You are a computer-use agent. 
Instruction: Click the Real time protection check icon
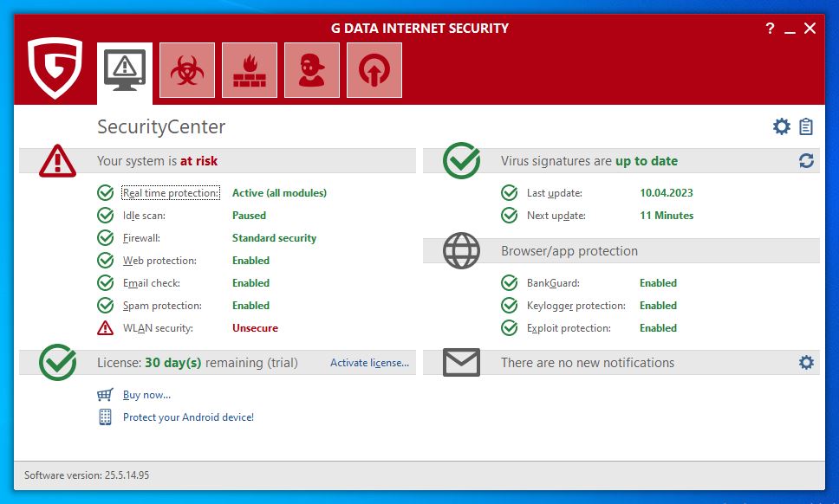105,192
